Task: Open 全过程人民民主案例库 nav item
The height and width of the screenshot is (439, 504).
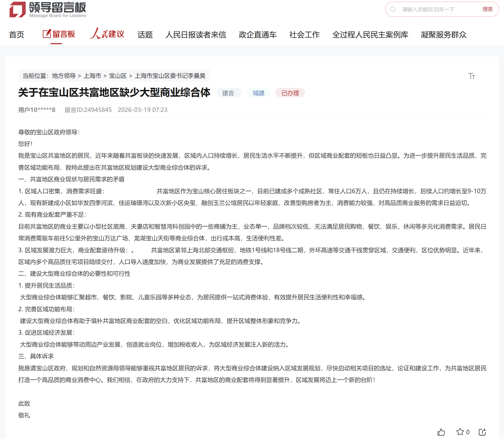Action: [370, 35]
